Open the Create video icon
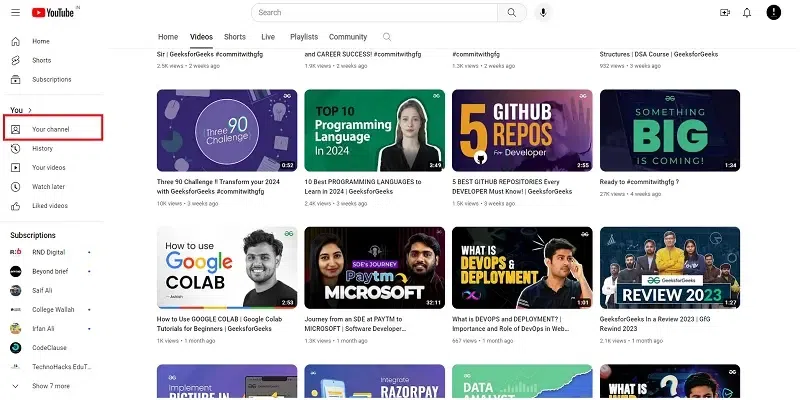Viewport: 800px width, 400px height. pyautogui.click(x=725, y=13)
